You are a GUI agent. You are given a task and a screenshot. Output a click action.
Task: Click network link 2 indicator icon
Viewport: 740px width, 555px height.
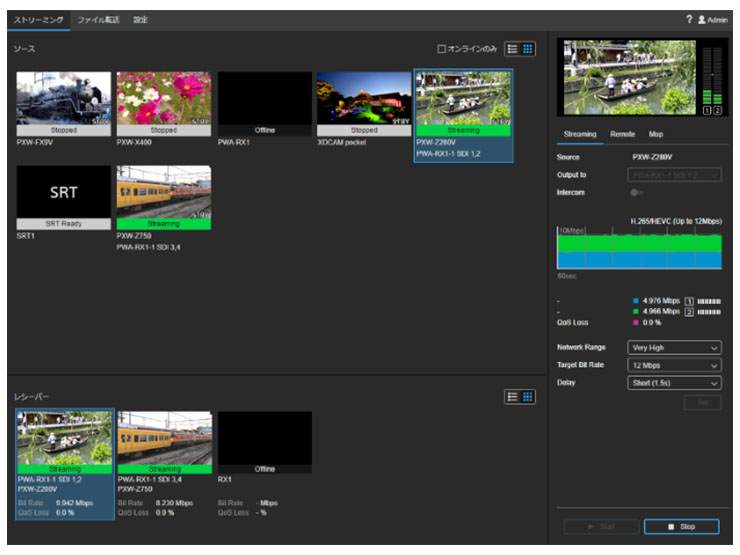689,312
